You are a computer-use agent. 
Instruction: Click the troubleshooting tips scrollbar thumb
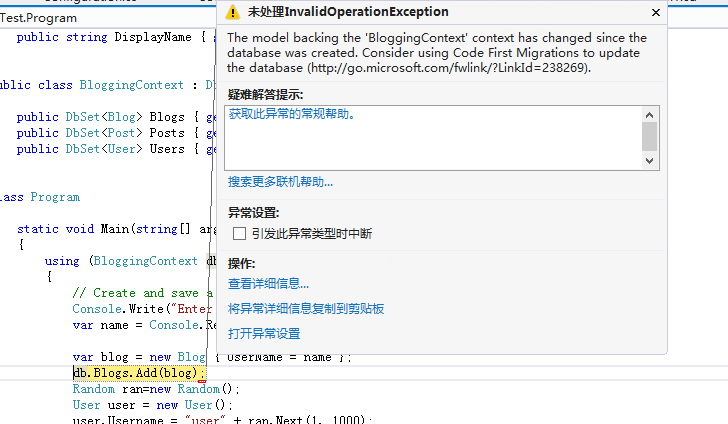(650, 136)
